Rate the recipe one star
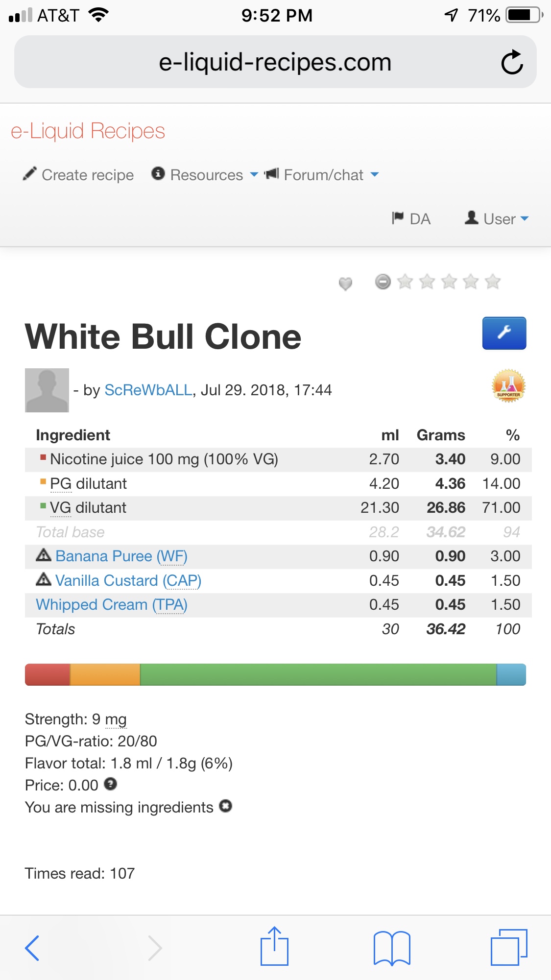The height and width of the screenshot is (980, 551). 405,282
